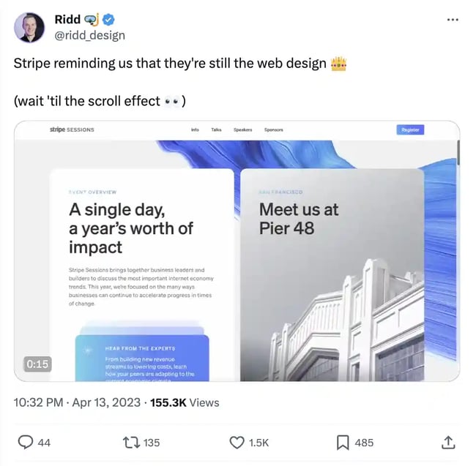
Task: Click the stripe SESSIONS logo
Action: (x=72, y=129)
